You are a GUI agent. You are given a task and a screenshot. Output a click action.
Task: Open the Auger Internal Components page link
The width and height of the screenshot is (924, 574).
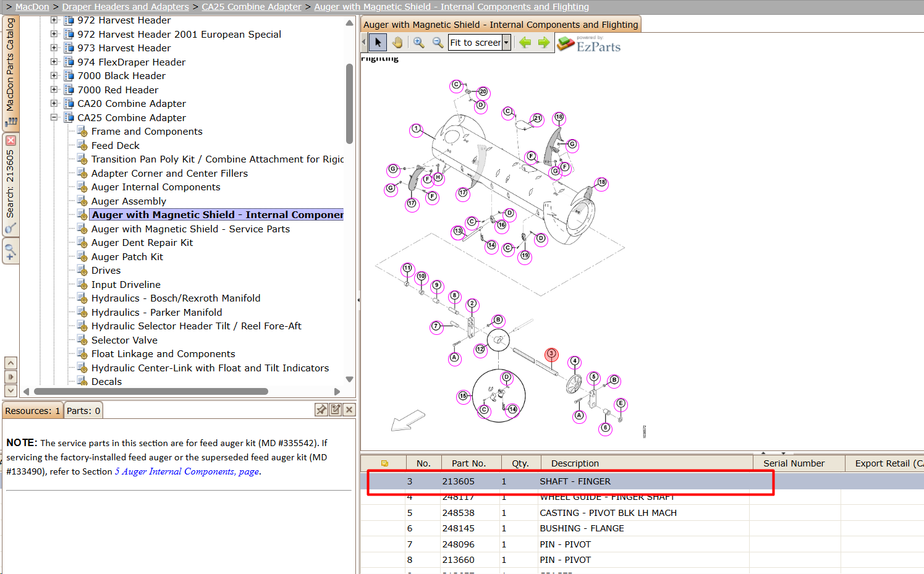click(x=187, y=471)
